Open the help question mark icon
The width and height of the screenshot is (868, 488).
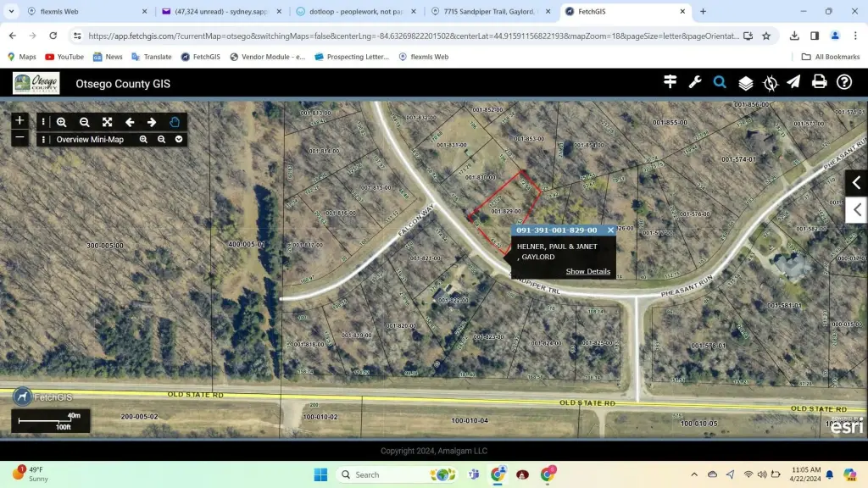click(844, 82)
